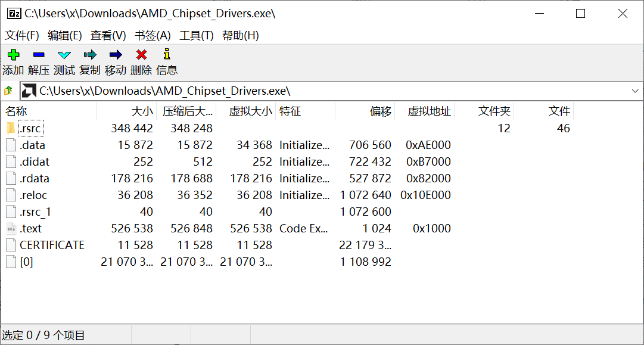644x345 pixels.
Task: Open the 帮助(H) menu
Action: pyautogui.click(x=240, y=36)
